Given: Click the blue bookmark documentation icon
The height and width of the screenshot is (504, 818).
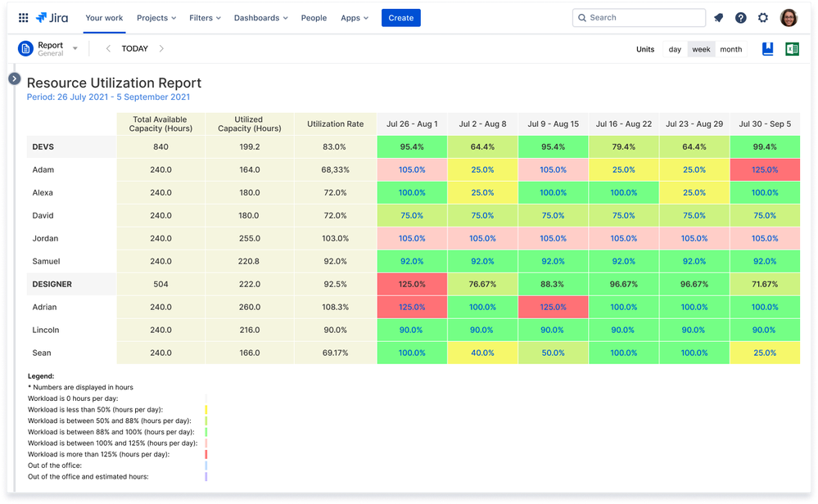Looking at the screenshot, I should coord(767,49).
